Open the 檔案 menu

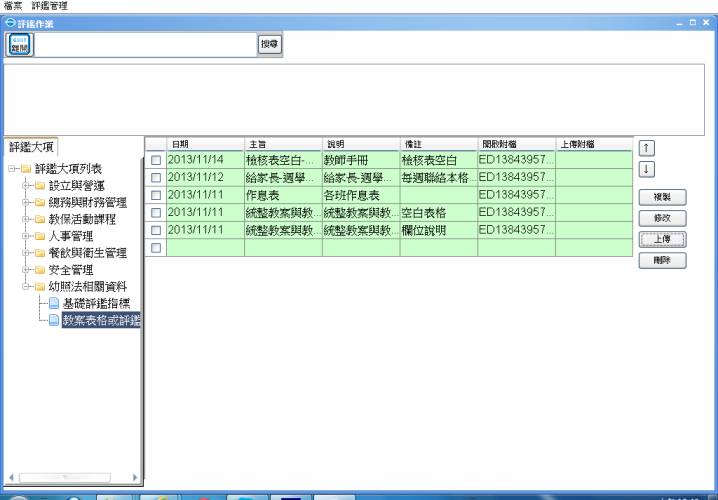(x=12, y=6)
